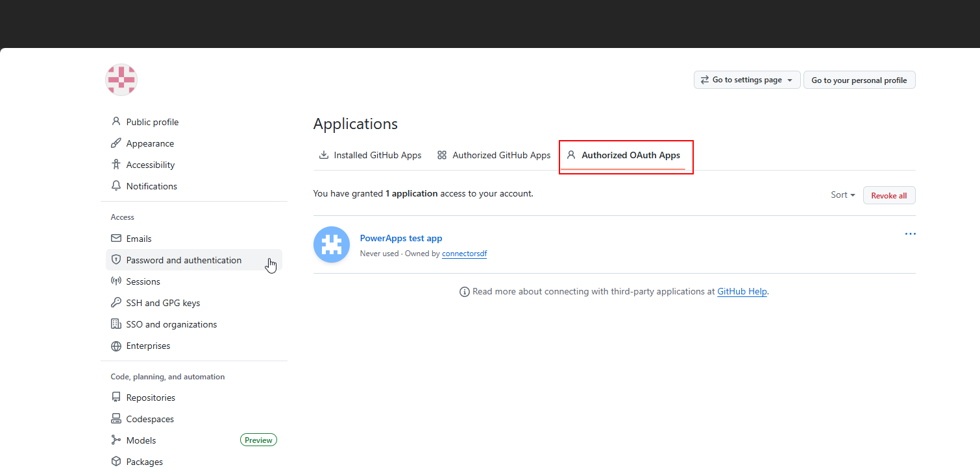Image resolution: width=980 pixels, height=476 pixels.
Task: Click the shield icon for Password and authentication
Action: 116,260
